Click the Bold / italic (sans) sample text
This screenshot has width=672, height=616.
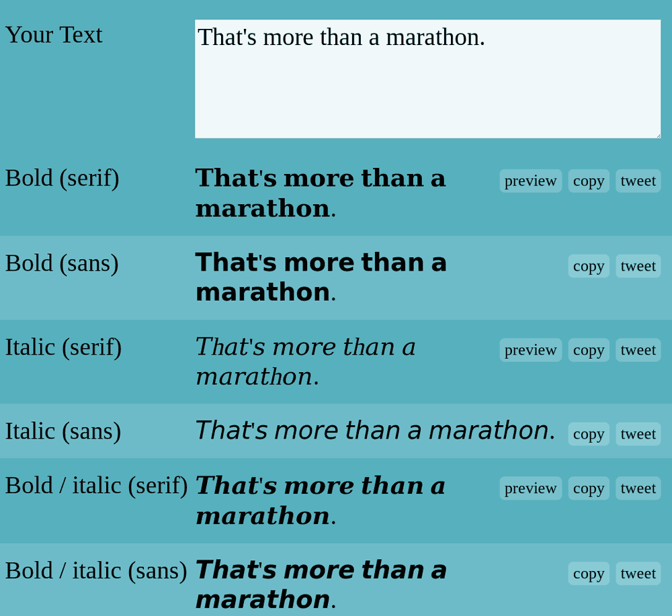tap(320, 584)
